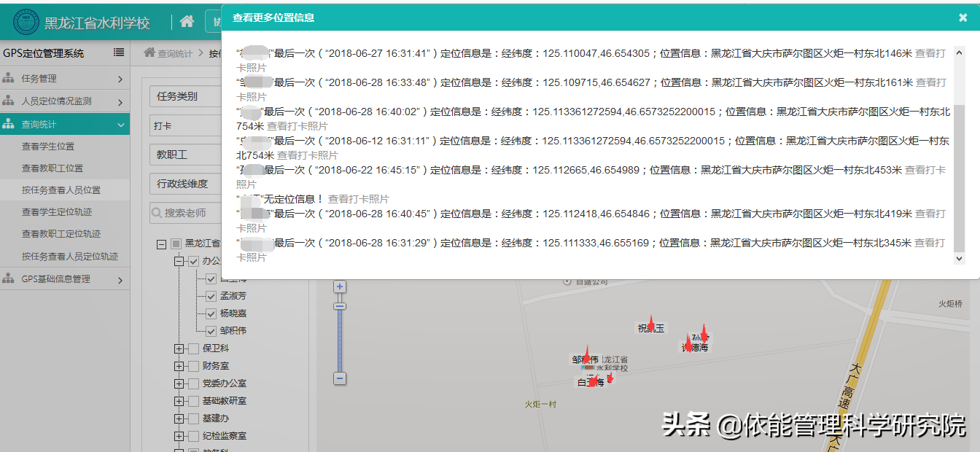
Task: Open 查看打卡照片 beside 无定位信息
Action: point(359,199)
